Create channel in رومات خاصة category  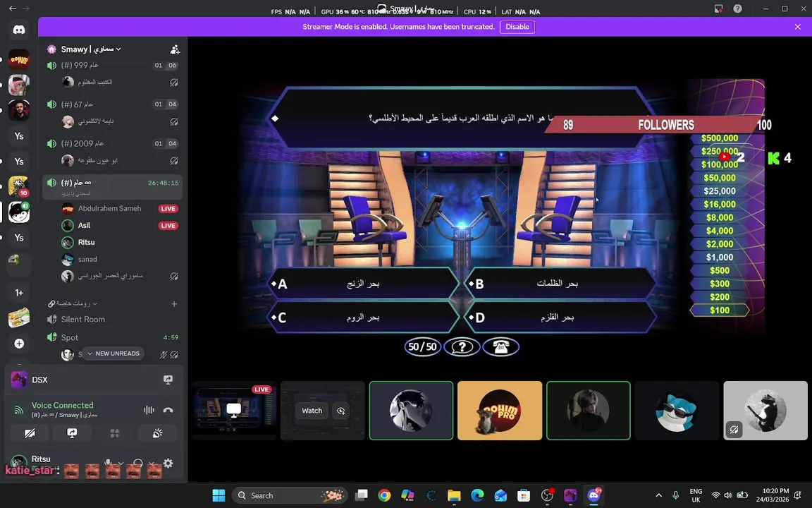[x=175, y=304]
